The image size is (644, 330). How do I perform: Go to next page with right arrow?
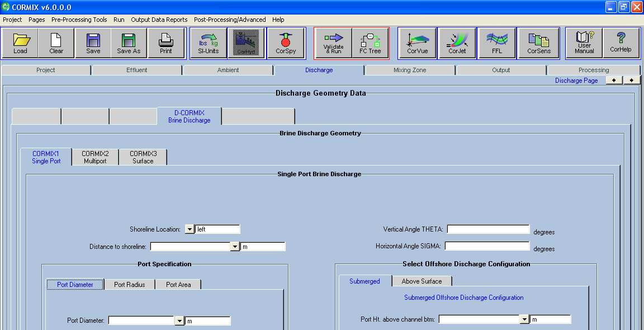[x=632, y=80]
